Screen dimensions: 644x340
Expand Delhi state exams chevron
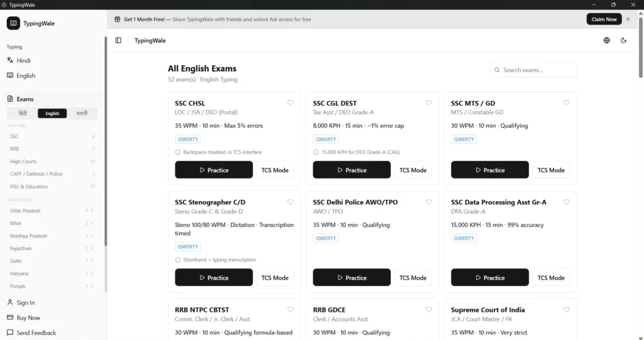tap(92, 261)
